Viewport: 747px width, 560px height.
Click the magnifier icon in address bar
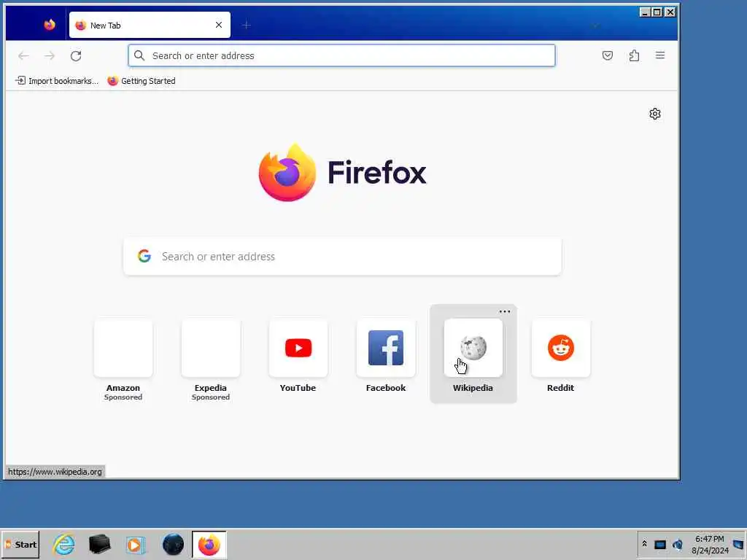coord(139,55)
